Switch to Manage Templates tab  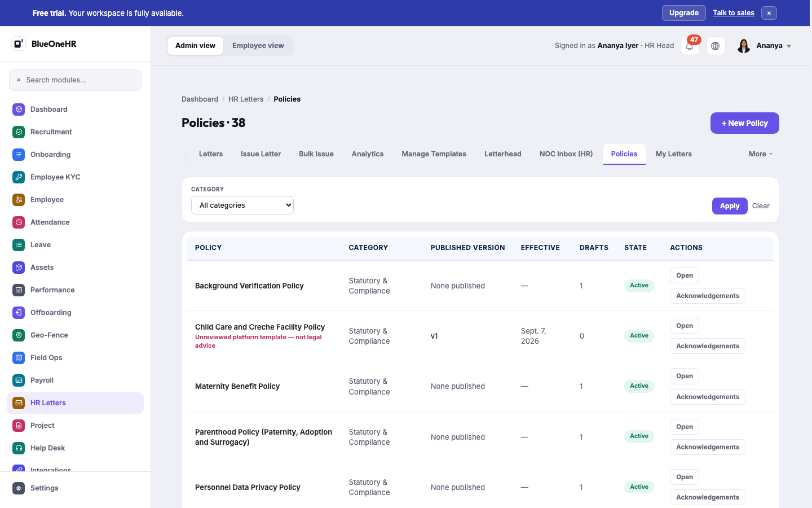434,154
